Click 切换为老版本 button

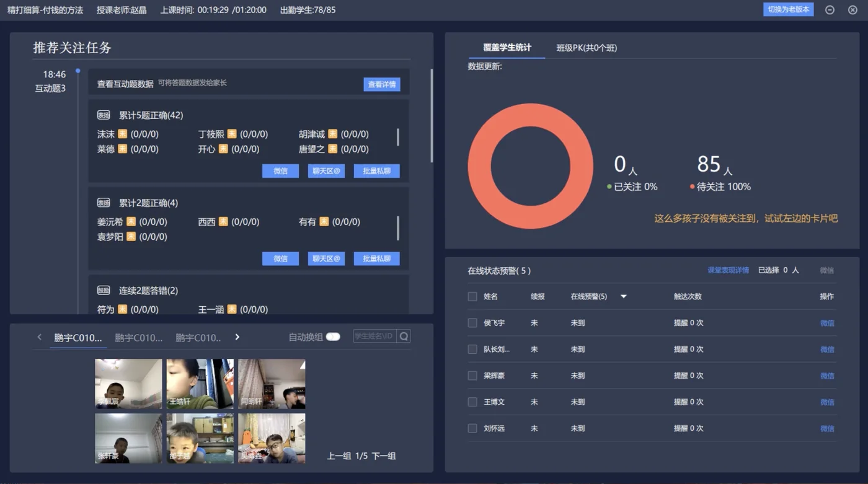(788, 9)
